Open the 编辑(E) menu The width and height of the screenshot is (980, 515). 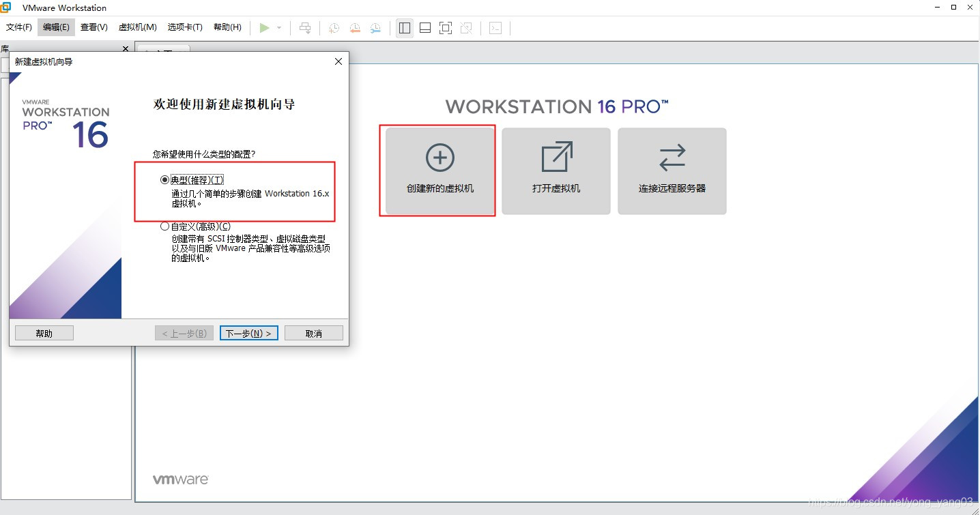(x=56, y=27)
